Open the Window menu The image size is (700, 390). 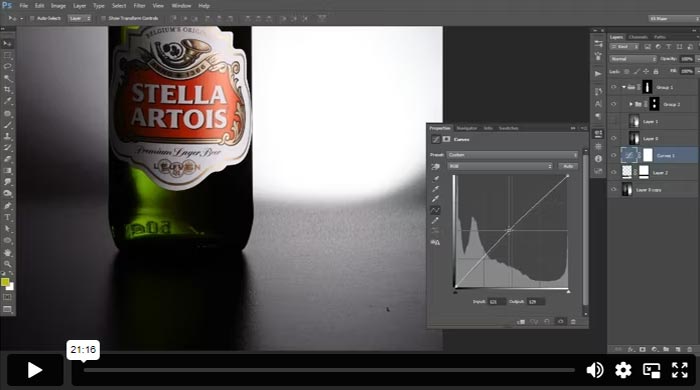[x=181, y=6]
